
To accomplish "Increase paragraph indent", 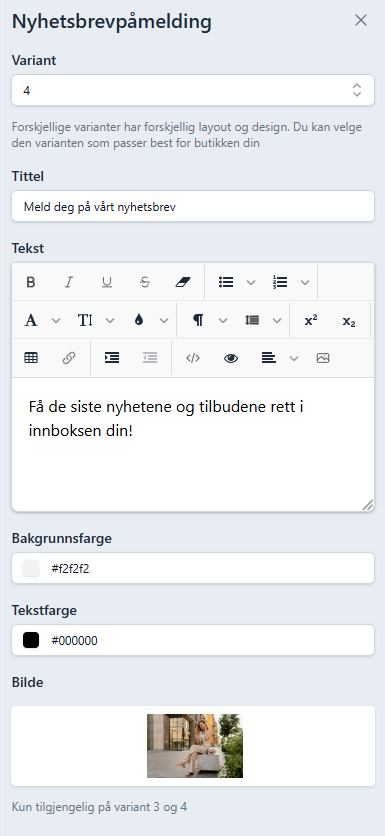I will 112,358.
